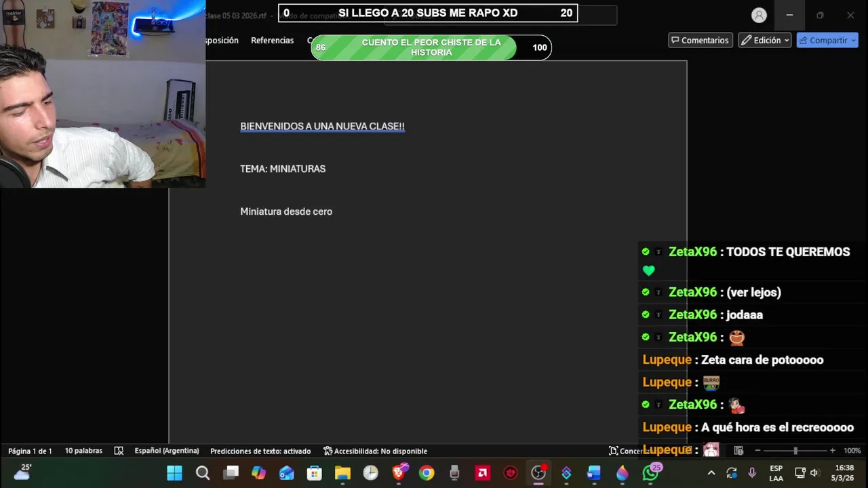Click the 'Página 1 de 1' status indicator

click(30, 451)
